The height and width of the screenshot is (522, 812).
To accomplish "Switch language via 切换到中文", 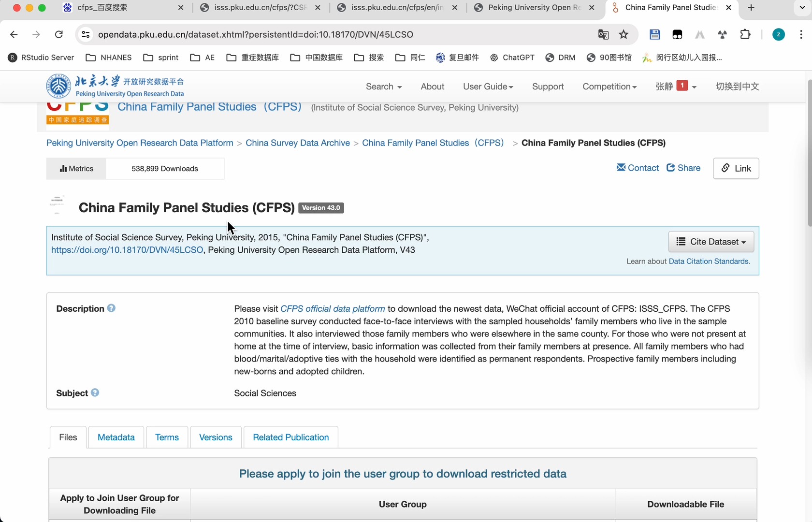I will click(x=737, y=87).
